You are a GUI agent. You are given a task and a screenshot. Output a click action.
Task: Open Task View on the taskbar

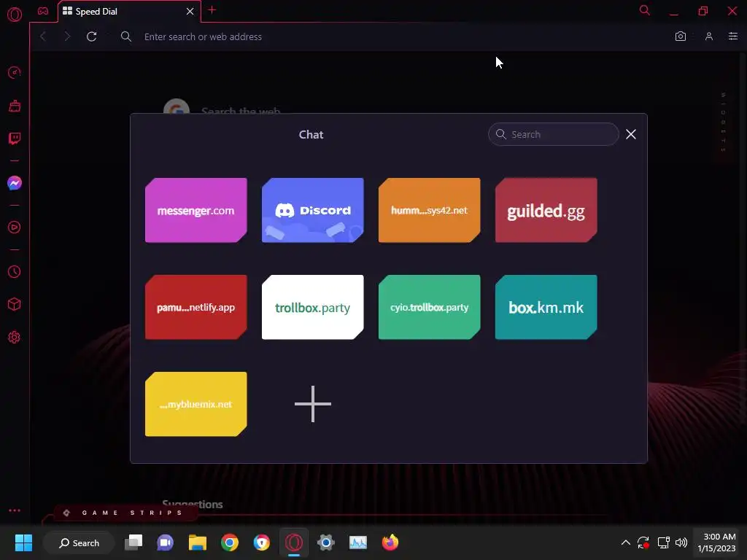click(x=133, y=542)
